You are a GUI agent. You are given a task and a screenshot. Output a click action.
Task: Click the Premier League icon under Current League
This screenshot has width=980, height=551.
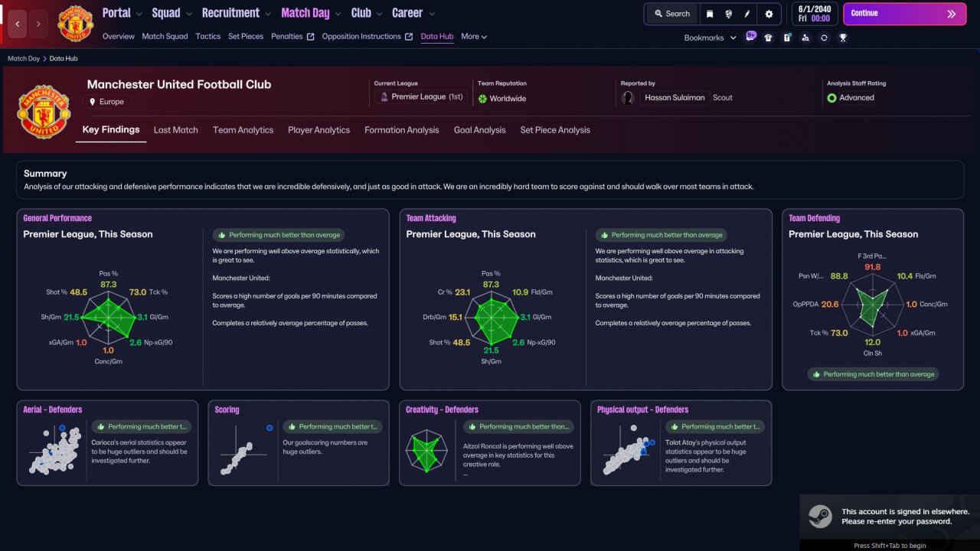point(384,97)
